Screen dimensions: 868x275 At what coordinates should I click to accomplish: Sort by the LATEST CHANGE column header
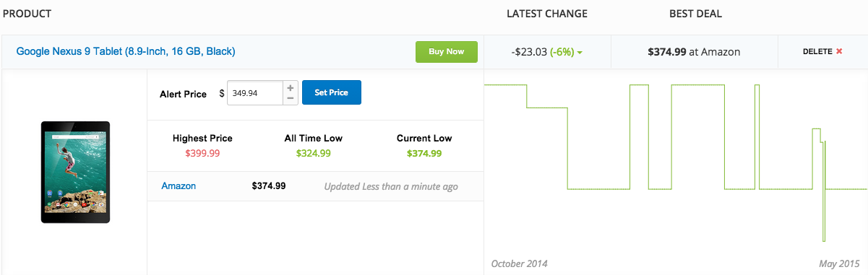[547, 14]
